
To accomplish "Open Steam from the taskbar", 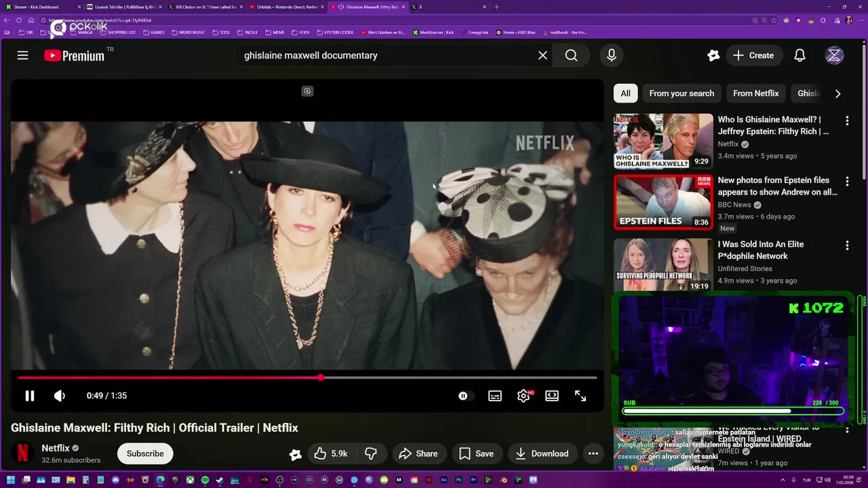I will coord(220,480).
